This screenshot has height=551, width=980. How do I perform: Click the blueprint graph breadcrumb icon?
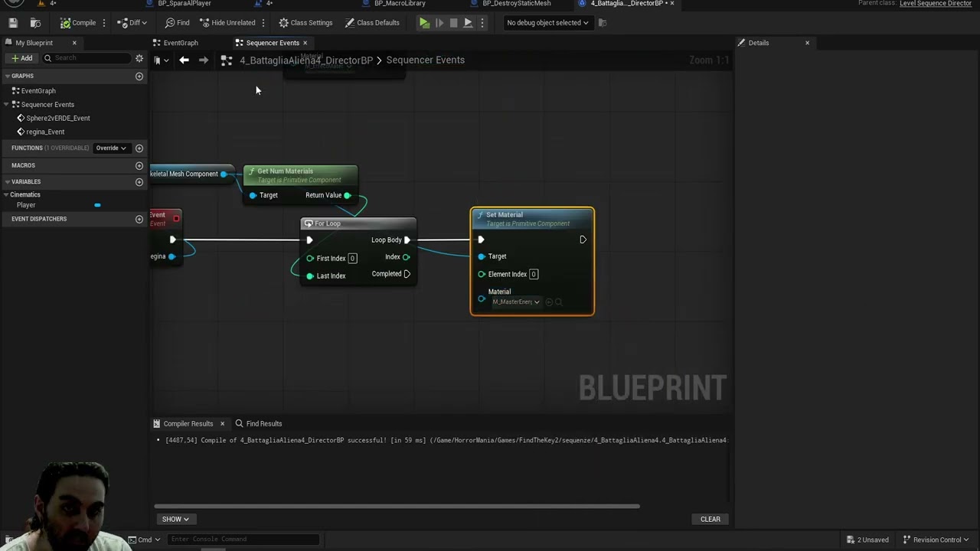(227, 60)
